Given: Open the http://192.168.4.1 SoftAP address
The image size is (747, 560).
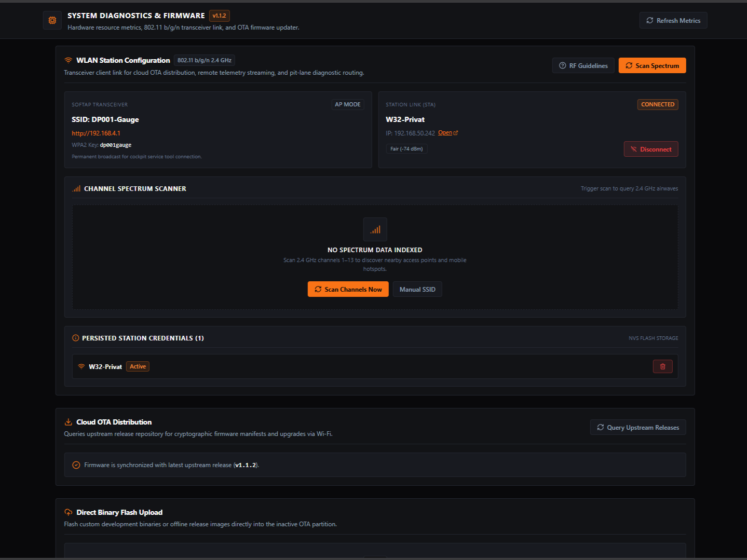Looking at the screenshot, I should coord(96,133).
